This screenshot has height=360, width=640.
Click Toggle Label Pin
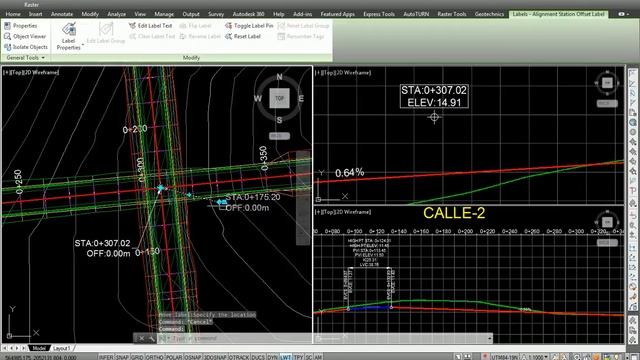[249, 25]
